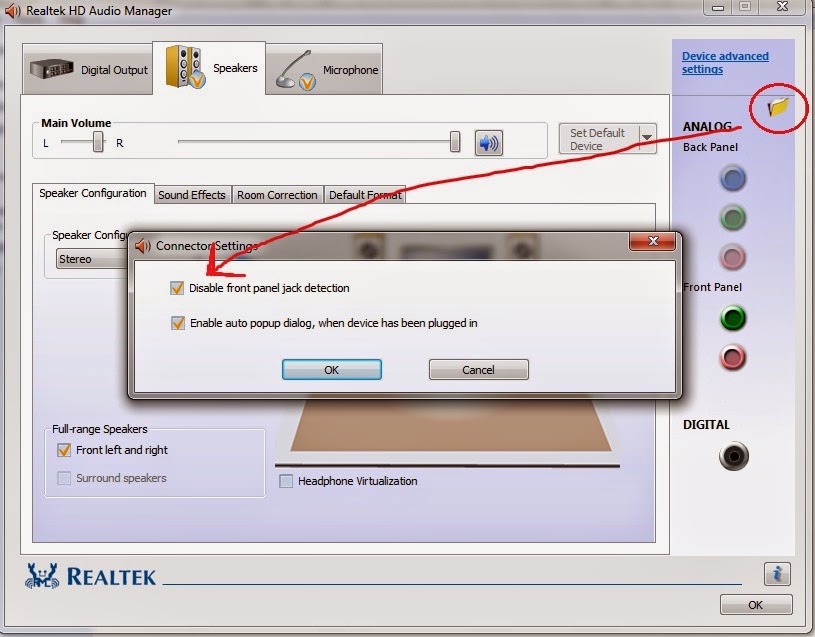This screenshot has width=815, height=637.
Task: Confirm with OK in Connector Settings dialog
Action: tap(332, 369)
